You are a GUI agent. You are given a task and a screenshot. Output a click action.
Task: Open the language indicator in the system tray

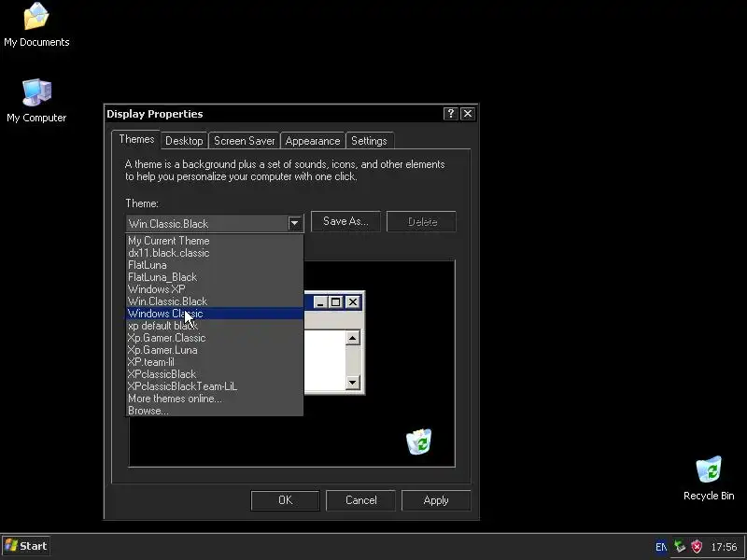click(661, 547)
